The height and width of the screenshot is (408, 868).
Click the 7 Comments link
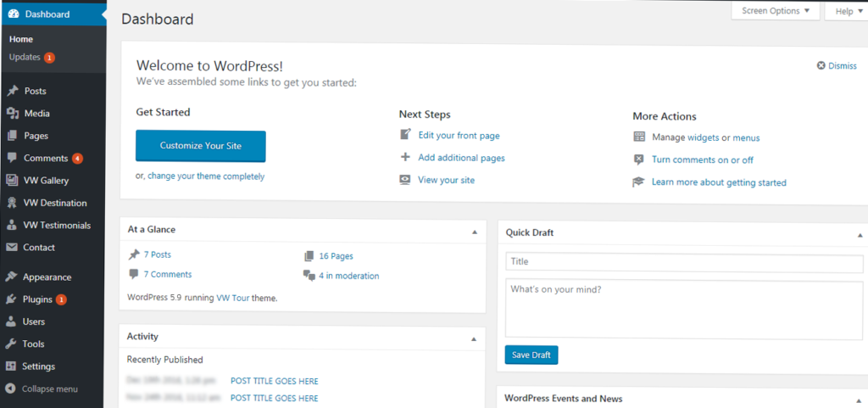tap(168, 274)
